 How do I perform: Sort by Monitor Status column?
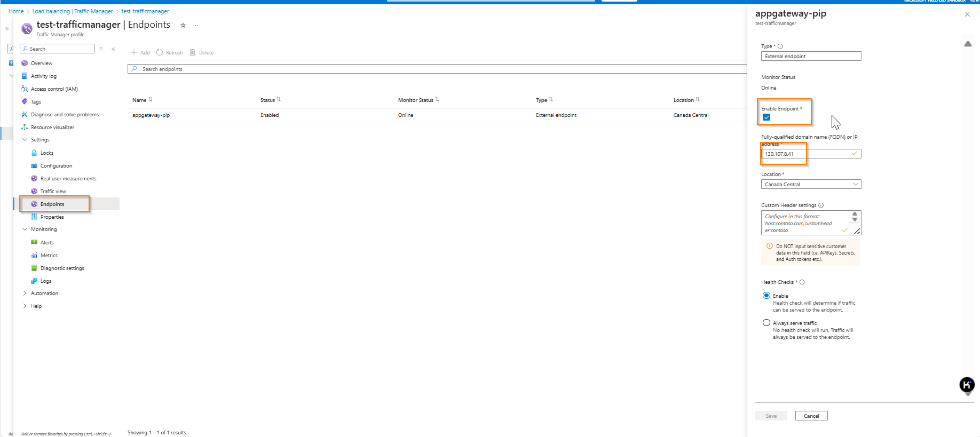click(418, 100)
